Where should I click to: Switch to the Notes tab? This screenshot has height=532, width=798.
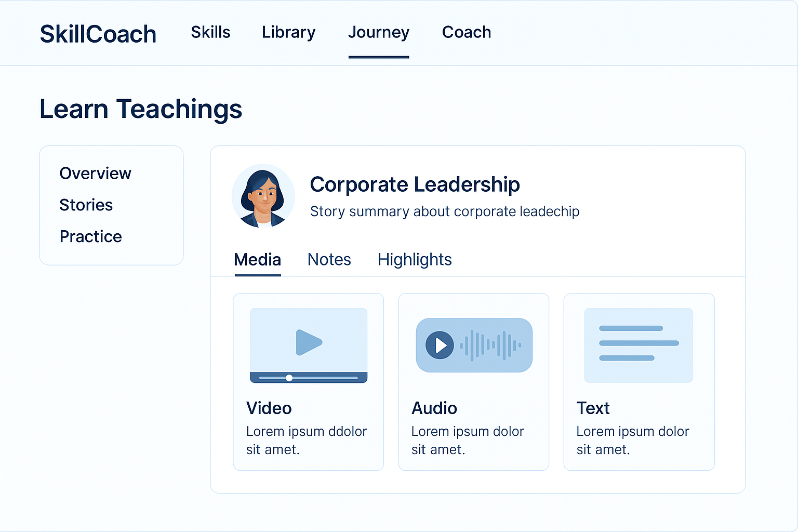[329, 259]
